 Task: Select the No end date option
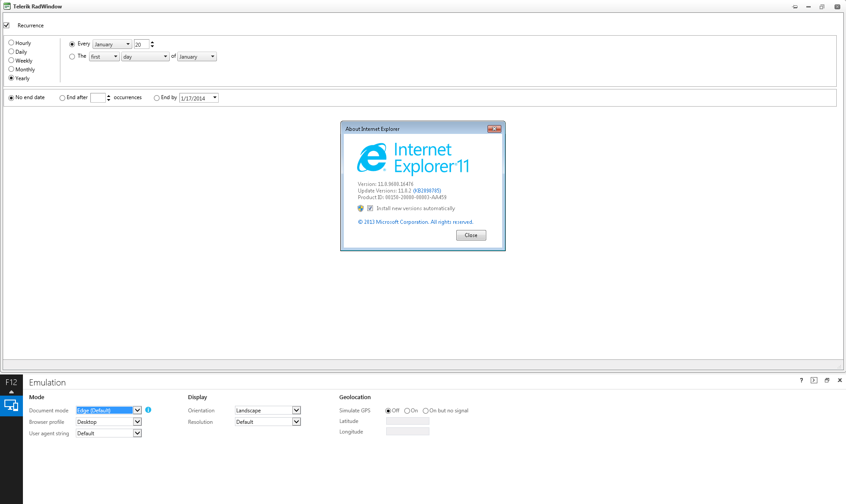point(11,98)
